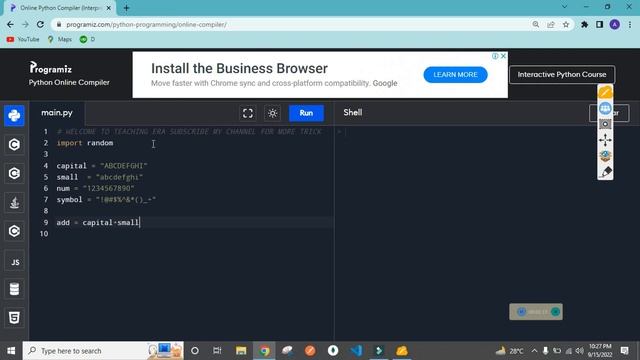Viewport: 640px width, 360px height.
Task: Click LEARN MORE on the ad banner
Action: click(455, 75)
